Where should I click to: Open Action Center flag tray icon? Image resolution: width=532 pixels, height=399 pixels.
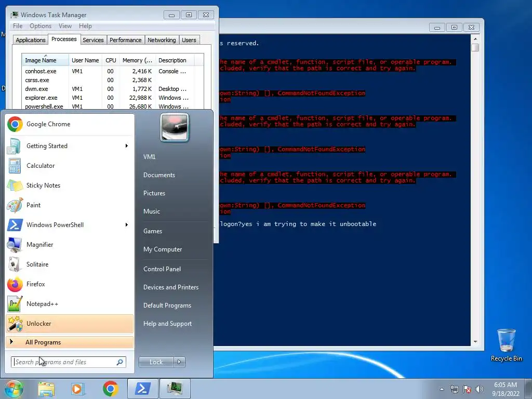(467, 389)
